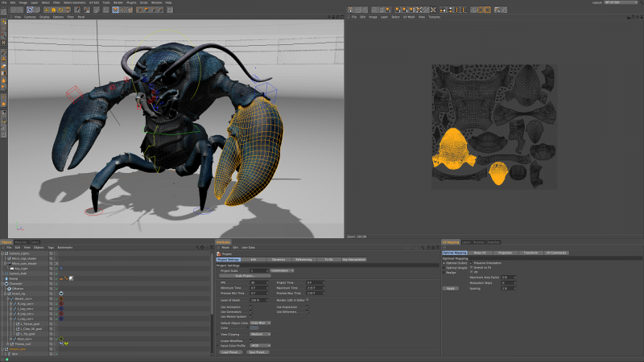Click the render view icon in top toolbar
The image size is (644, 362).
coord(116,10)
